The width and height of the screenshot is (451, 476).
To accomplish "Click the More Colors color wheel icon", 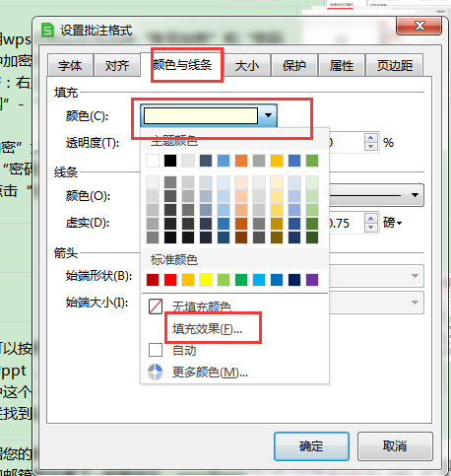I will 156,373.
